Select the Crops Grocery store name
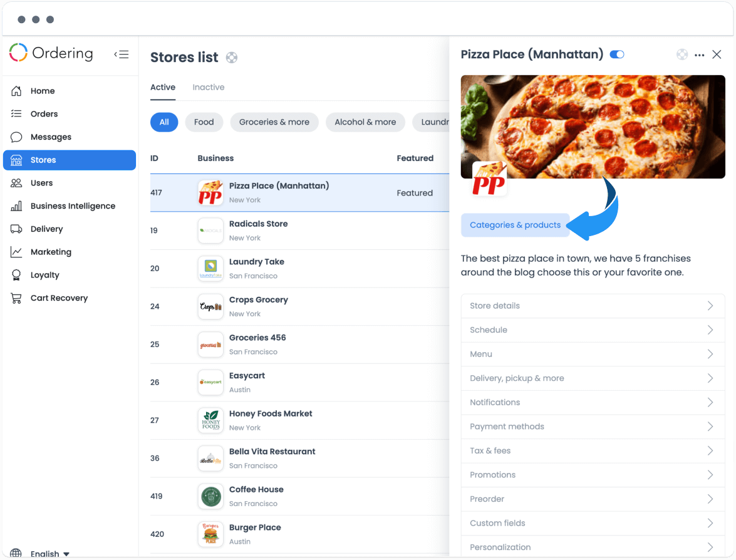The image size is (736, 560). pos(258,300)
